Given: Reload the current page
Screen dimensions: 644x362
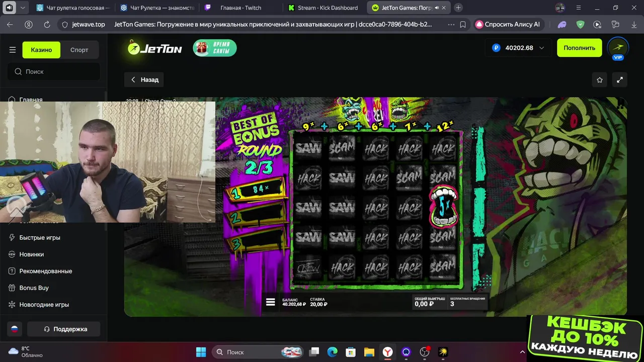Looking at the screenshot, I should 47,24.
